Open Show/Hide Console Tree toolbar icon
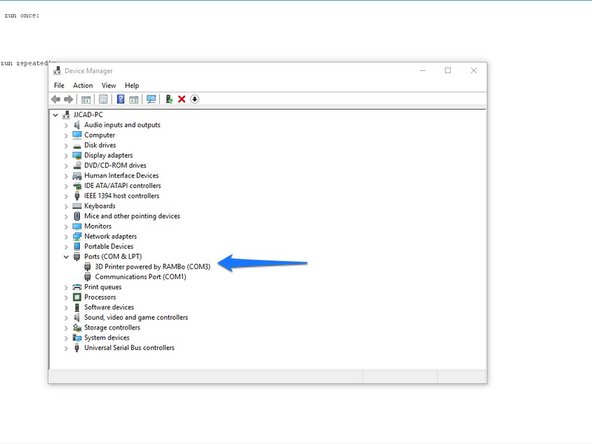 click(86, 99)
